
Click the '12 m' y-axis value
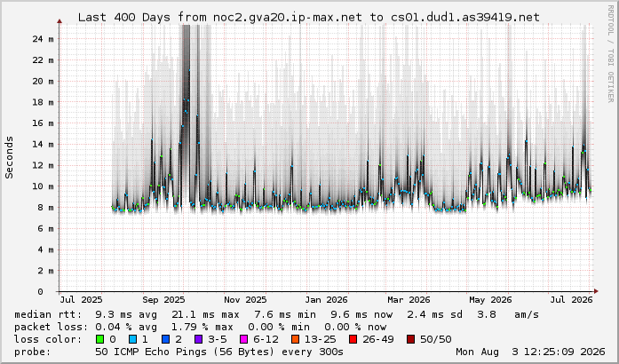[x=43, y=165]
